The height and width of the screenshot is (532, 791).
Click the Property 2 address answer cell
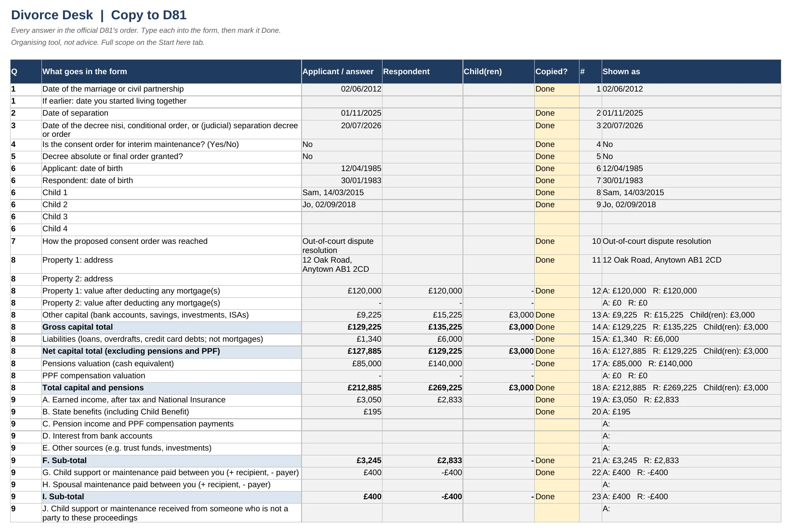(x=342, y=279)
